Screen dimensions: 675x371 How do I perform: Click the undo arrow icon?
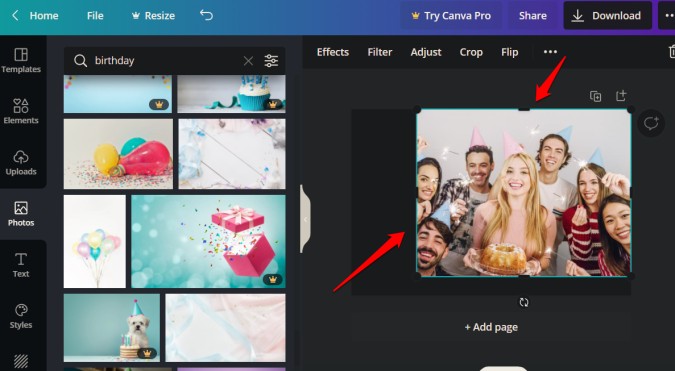pyautogui.click(x=206, y=15)
